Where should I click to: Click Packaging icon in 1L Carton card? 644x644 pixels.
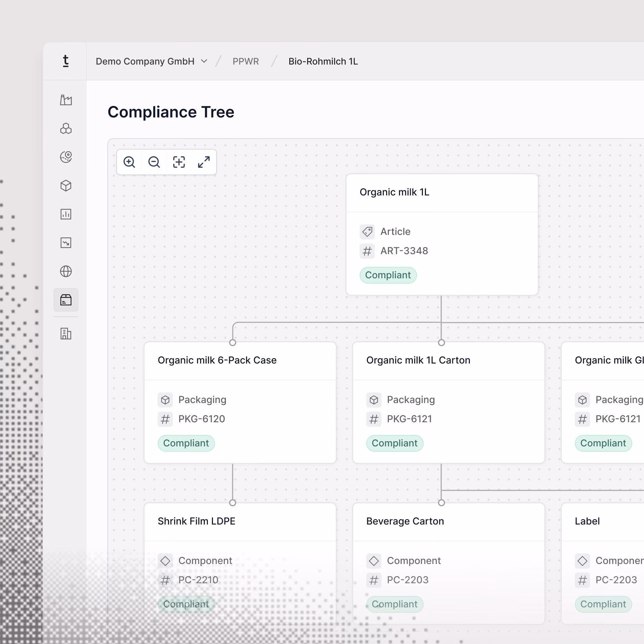click(374, 400)
